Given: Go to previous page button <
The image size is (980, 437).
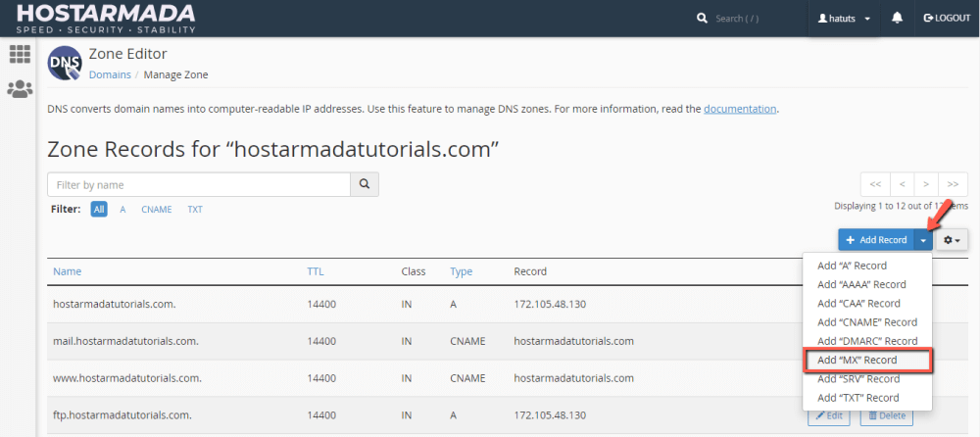Looking at the screenshot, I should [x=902, y=184].
